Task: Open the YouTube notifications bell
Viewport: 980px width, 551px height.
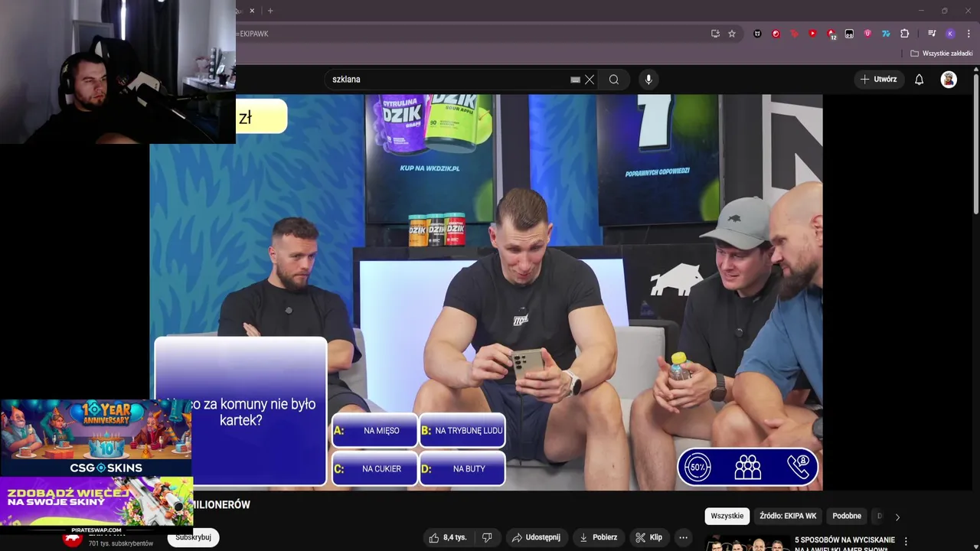Action: (x=920, y=80)
